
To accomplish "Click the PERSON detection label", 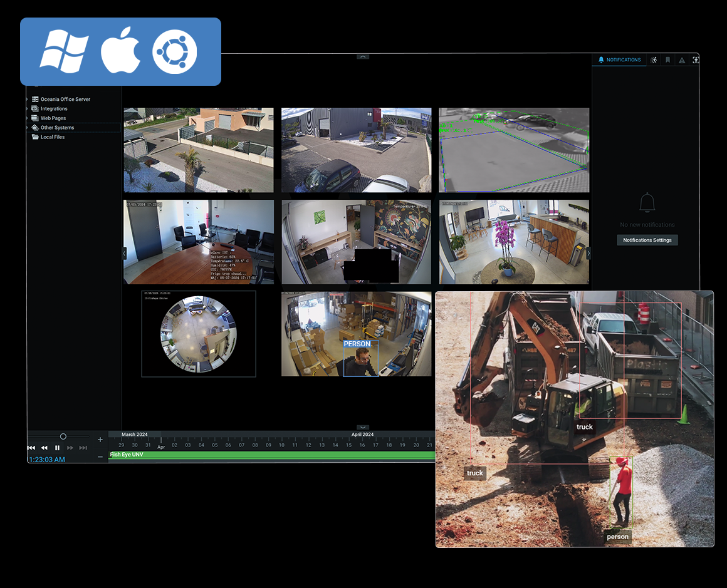I will click(x=357, y=344).
